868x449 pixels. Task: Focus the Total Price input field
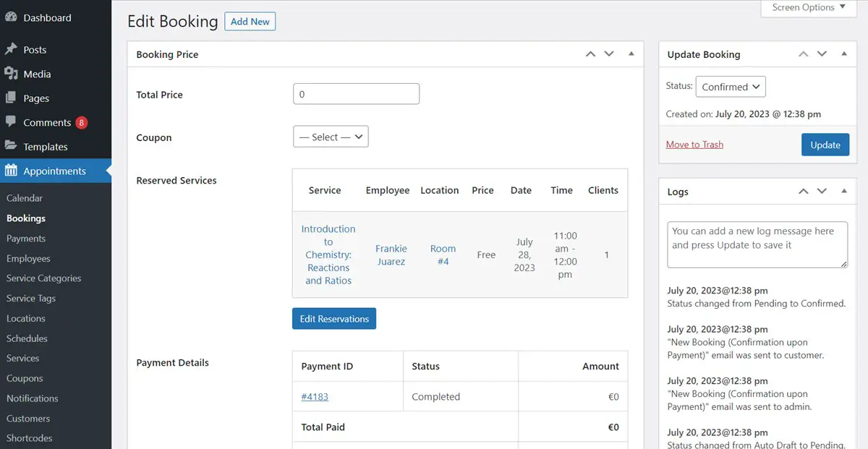click(356, 94)
